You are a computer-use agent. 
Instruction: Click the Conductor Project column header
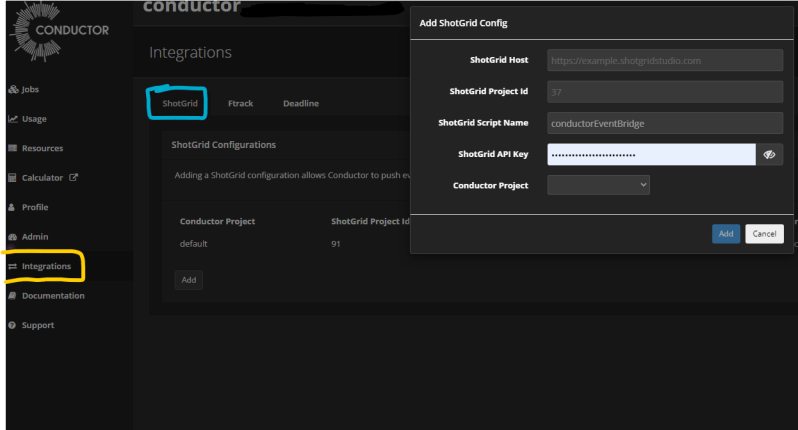tap(217, 222)
